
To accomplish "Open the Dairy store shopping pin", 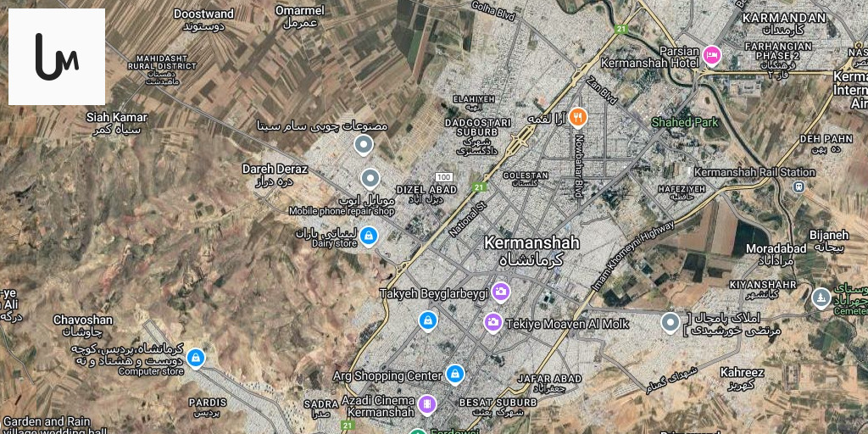I will [368, 236].
